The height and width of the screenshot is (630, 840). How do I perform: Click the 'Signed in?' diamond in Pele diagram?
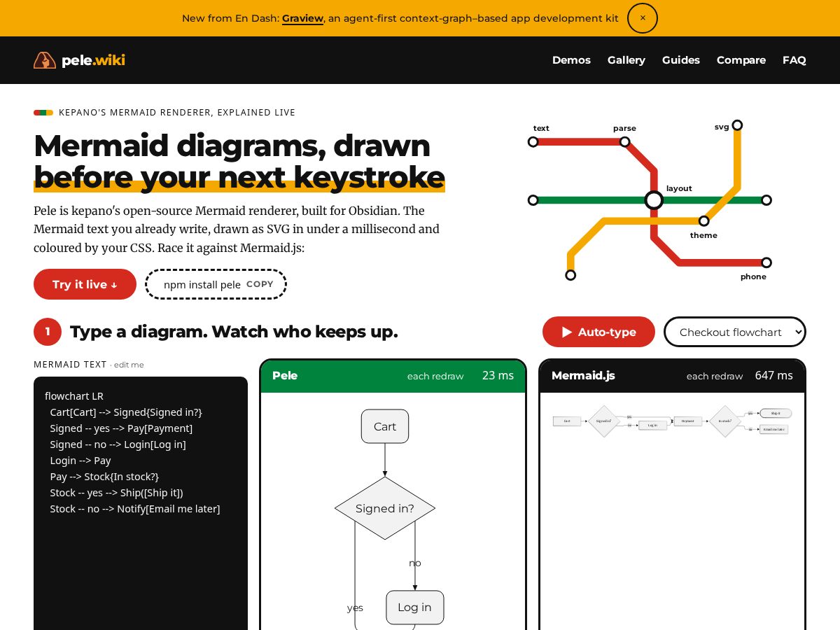pos(385,508)
